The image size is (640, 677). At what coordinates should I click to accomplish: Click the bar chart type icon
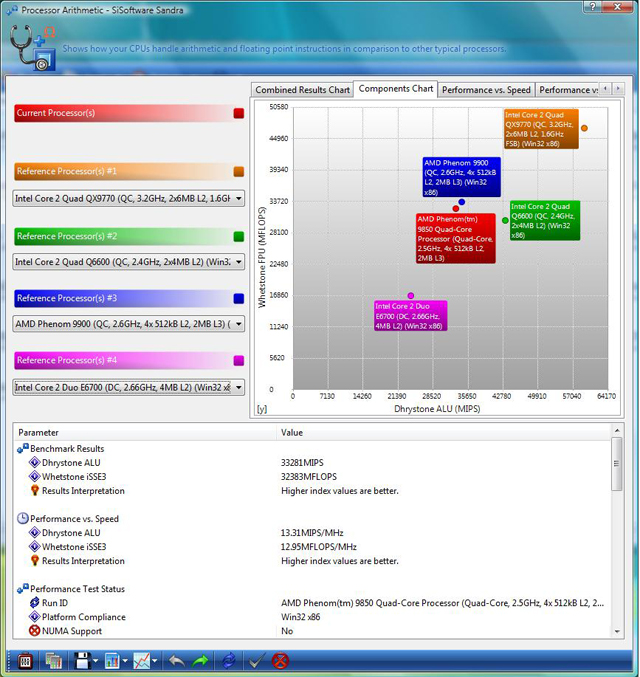coord(112,661)
